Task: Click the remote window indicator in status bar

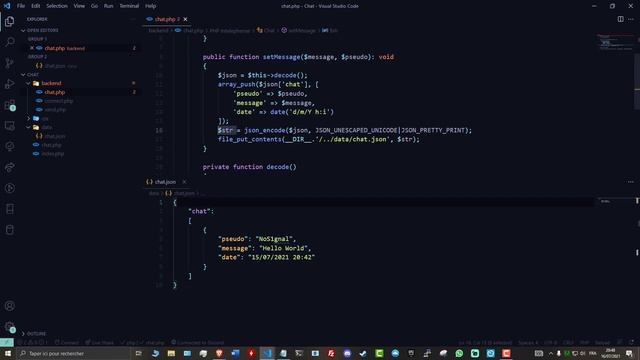Action: pyautogui.click(x=7, y=342)
